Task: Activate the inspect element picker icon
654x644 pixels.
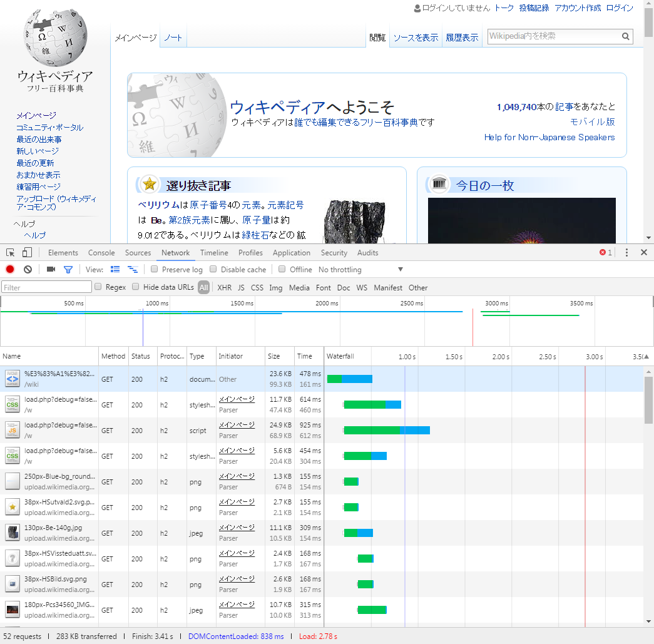Action: coord(11,253)
